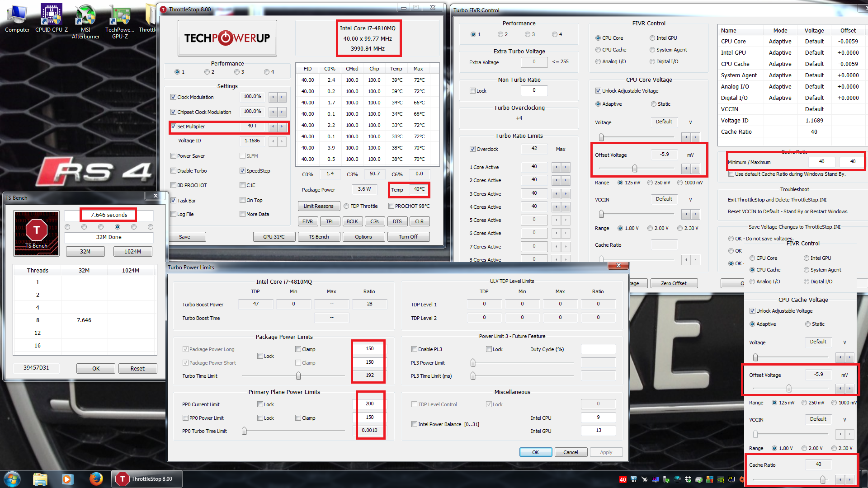Screen dimensions: 868x488
Task: Toggle Overclock checkbox in Turbo Ratio Limits
Action: coord(472,149)
